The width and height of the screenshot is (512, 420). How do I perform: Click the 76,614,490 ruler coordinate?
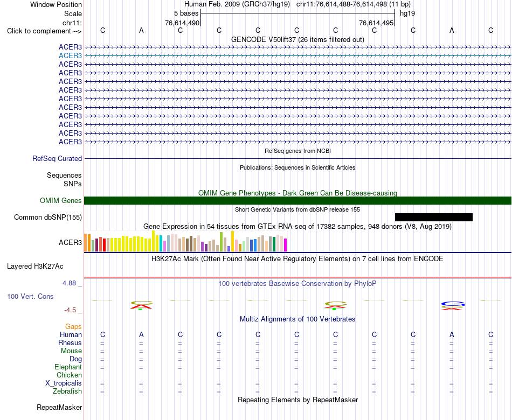point(182,23)
